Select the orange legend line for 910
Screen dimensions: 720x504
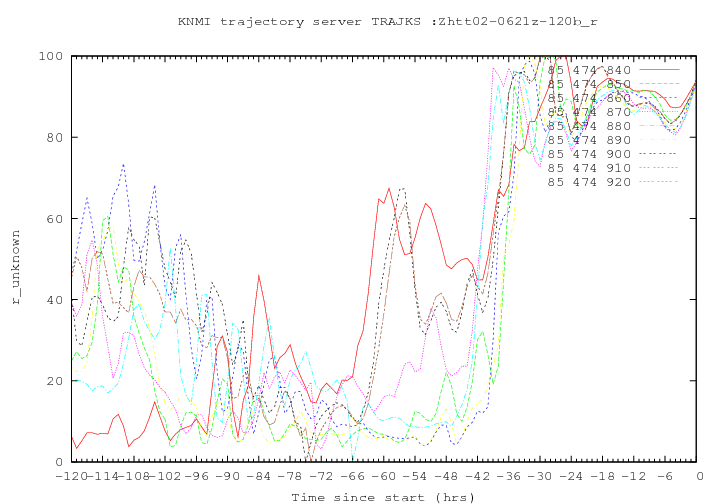pos(658,169)
